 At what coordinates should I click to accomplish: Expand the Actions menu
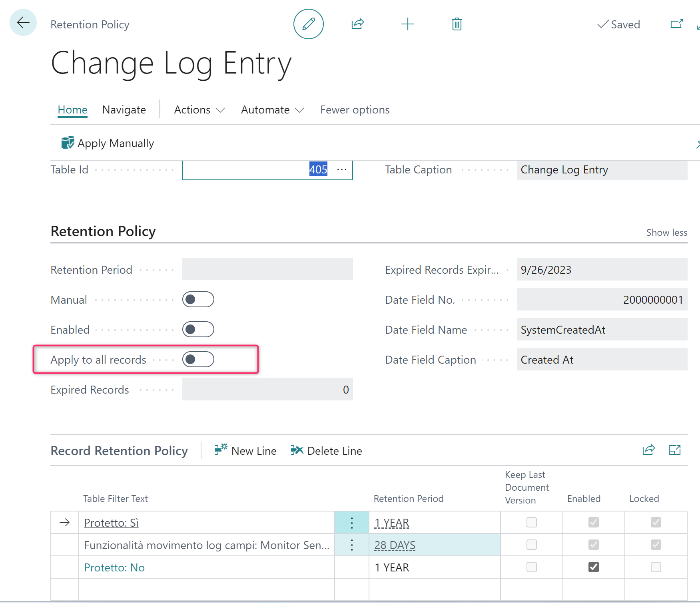click(x=199, y=110)
